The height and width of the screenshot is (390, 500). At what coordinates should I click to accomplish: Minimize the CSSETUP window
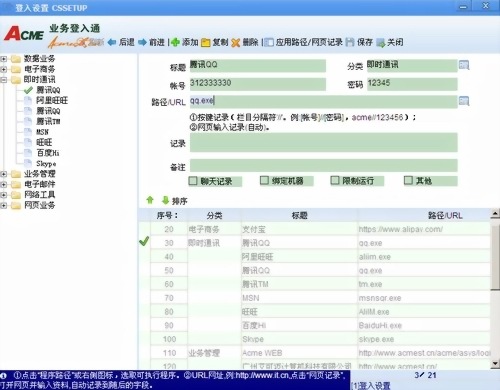tap(463, 7)
